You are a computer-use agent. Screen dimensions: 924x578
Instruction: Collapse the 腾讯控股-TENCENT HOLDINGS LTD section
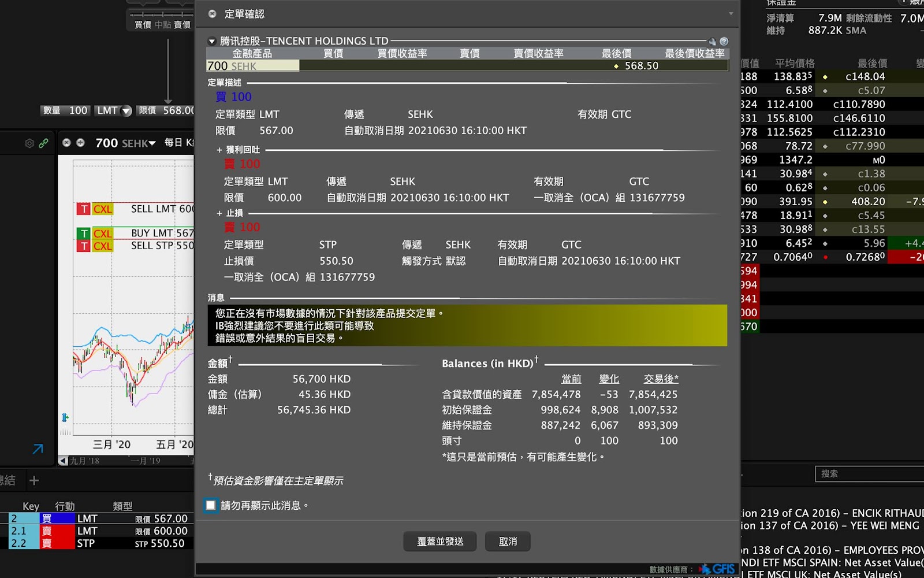click(x=212, y=42)
